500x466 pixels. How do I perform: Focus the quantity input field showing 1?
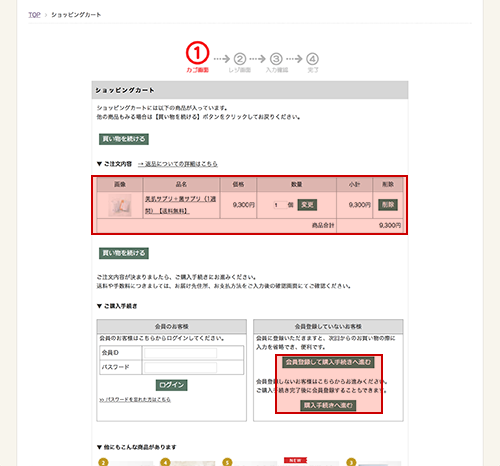coord(280,205)
